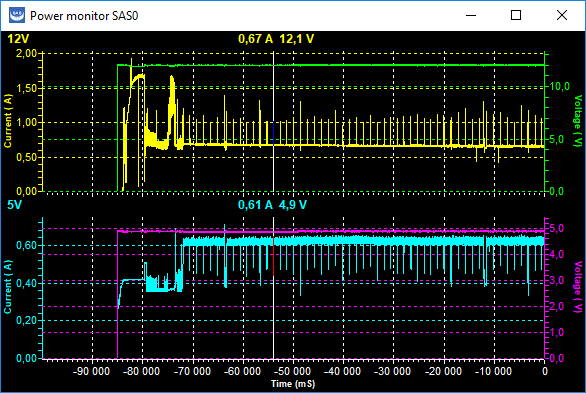
Task: Click the -70 000 time axis label
Action: click(192, 371)
